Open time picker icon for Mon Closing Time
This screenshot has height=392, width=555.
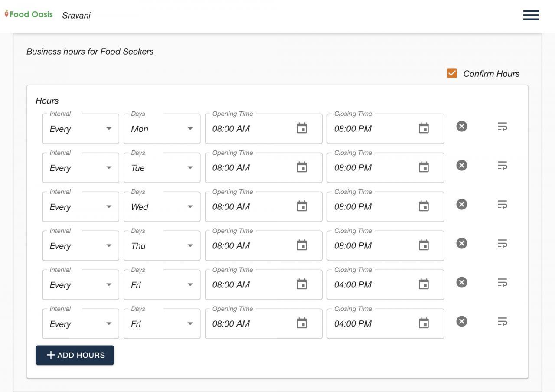click(x=424, y=128)
